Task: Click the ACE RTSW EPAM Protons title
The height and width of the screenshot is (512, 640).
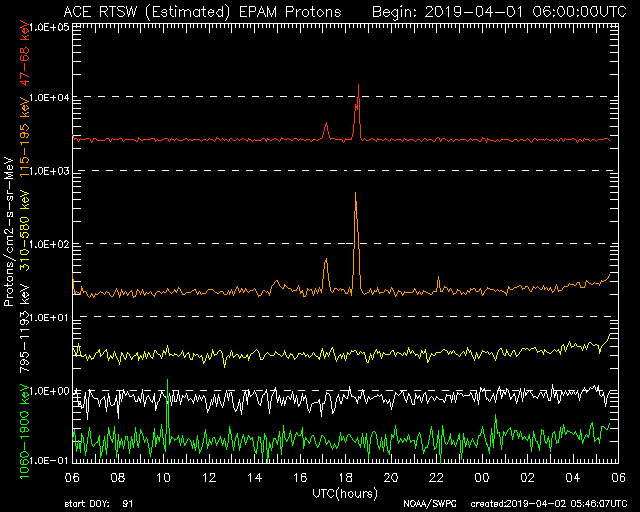Action: [x=201, y=11]
